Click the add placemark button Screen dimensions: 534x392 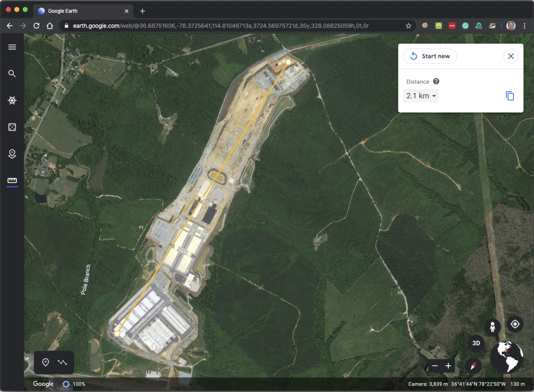tap(46, 362)
